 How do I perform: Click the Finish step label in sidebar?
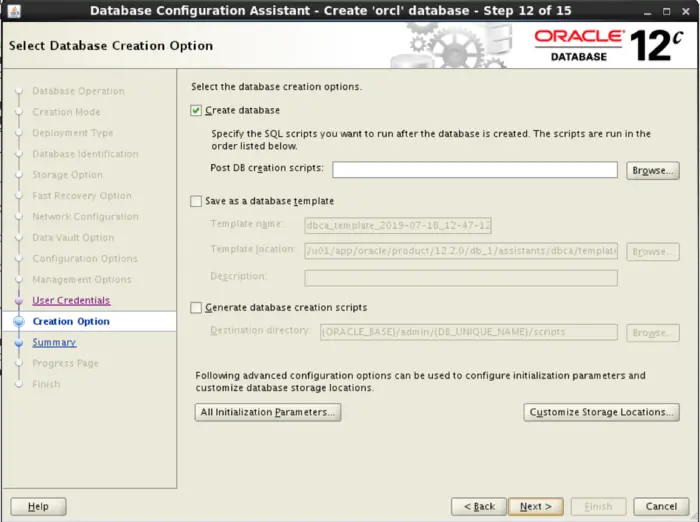coord(46,384)
